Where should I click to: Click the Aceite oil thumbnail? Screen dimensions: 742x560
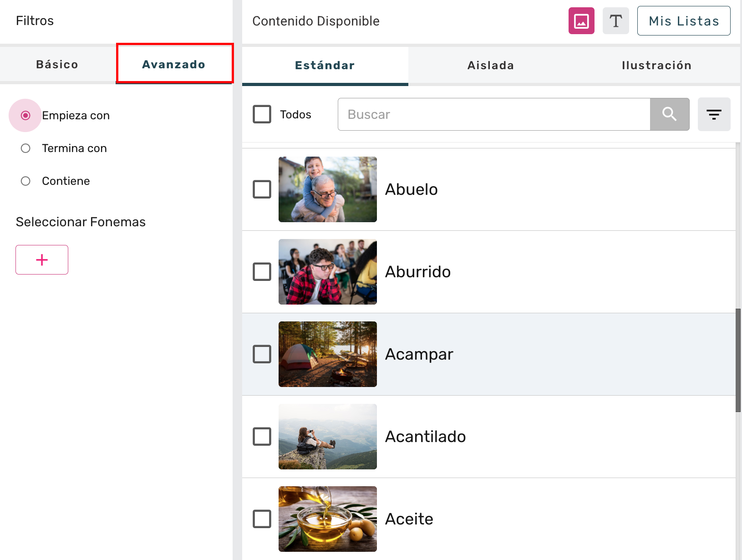(328, 519)
